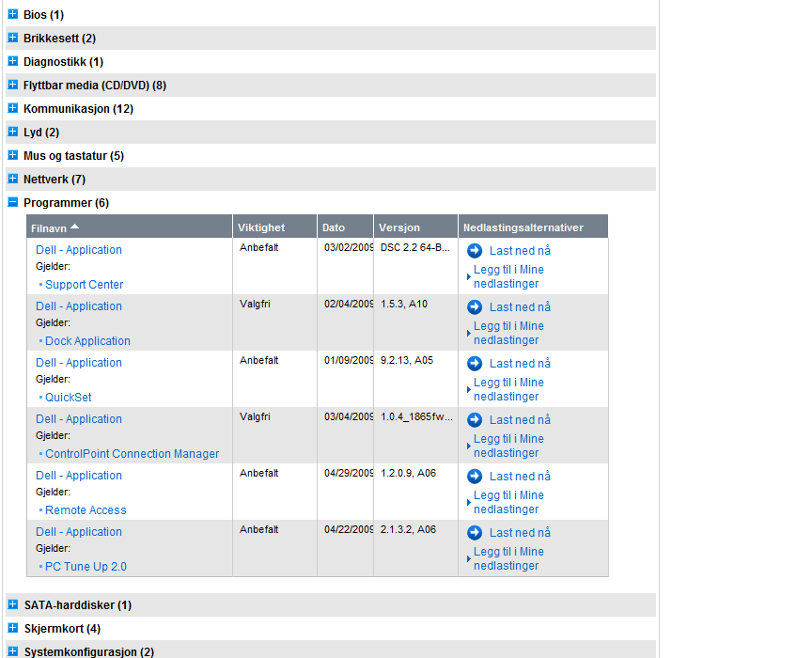
Task: Expand the SATA-harddisker (1) section
Action: (x=13, y=604)
